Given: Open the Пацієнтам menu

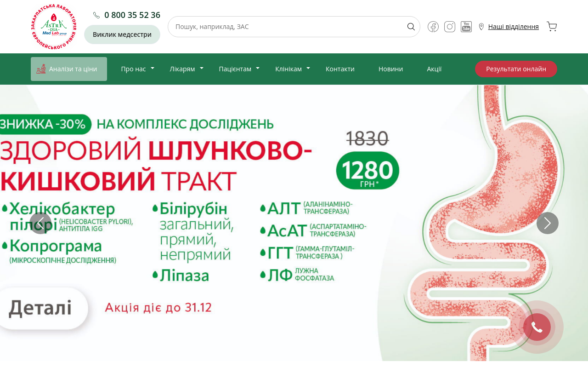Looking at the screenshot, I should [235, 69].
